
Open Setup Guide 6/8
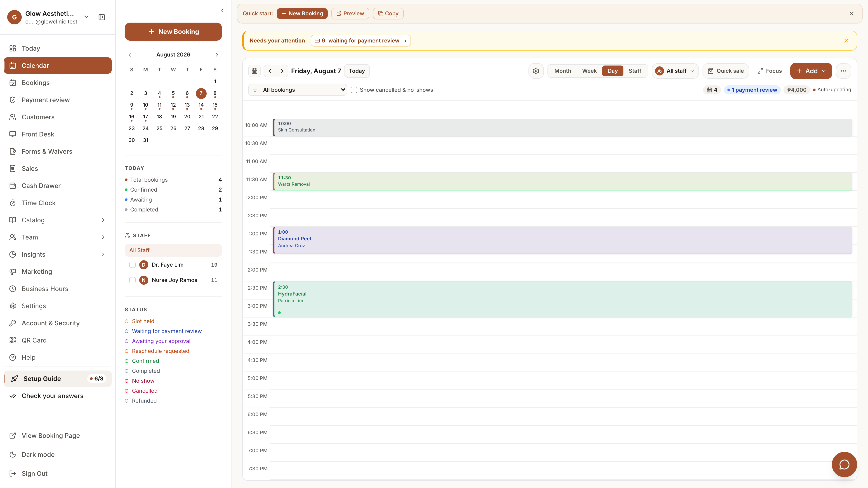pyautogui.click(x=58, y=379)
